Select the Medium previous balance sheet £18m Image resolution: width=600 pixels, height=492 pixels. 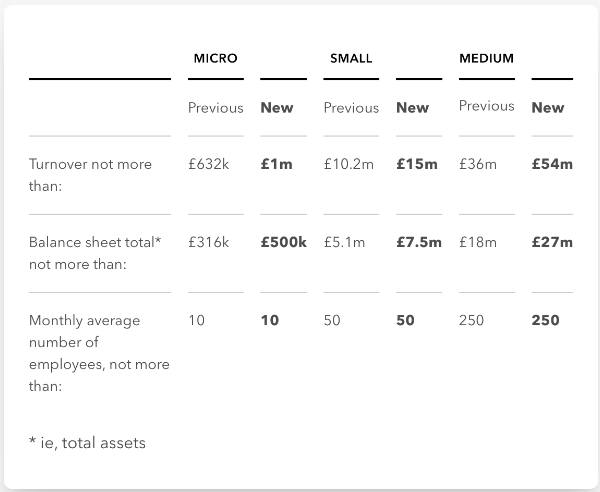(x=478, y=242)
